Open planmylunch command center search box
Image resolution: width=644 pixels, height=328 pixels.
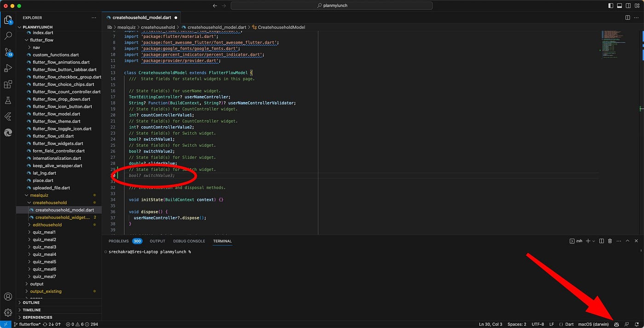[x=331, y=6]
